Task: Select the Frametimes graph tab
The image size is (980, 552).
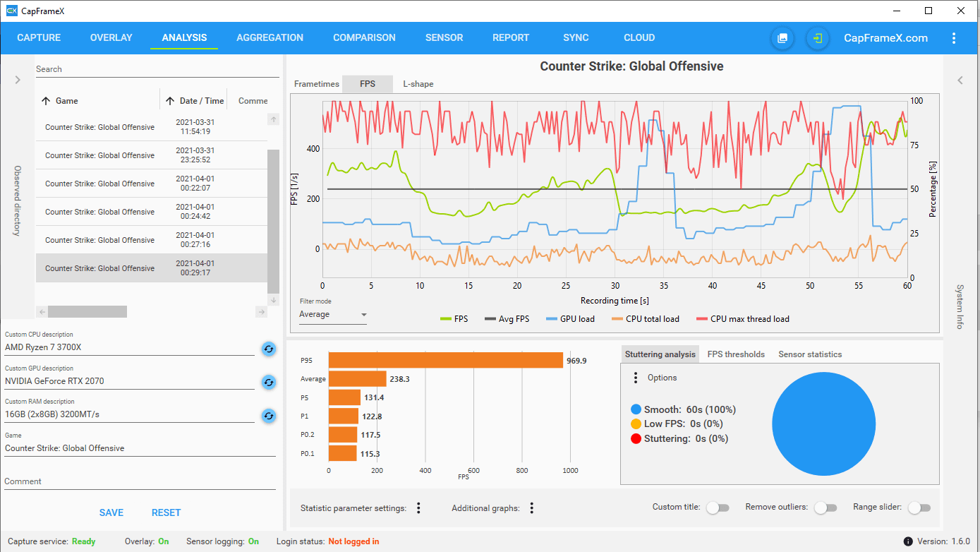Action: pos(317,84)
